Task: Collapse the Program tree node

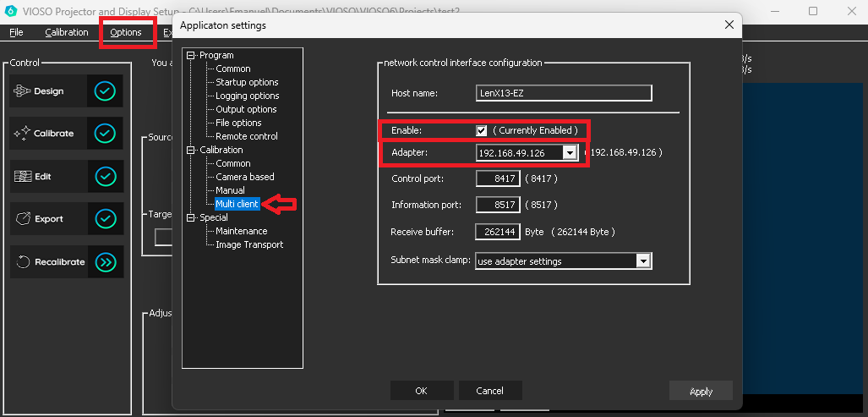Action: pyautogui.click(x=191, y=56)
